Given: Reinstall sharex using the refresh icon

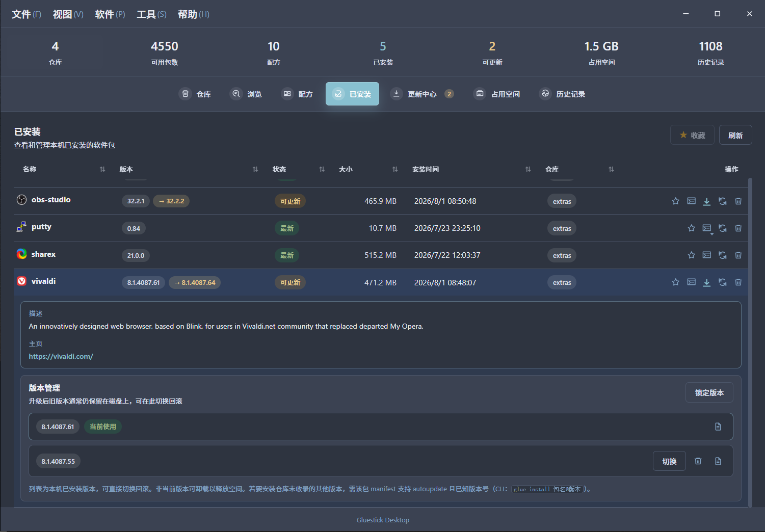Looking at the screenshot, I should [723, 255].
